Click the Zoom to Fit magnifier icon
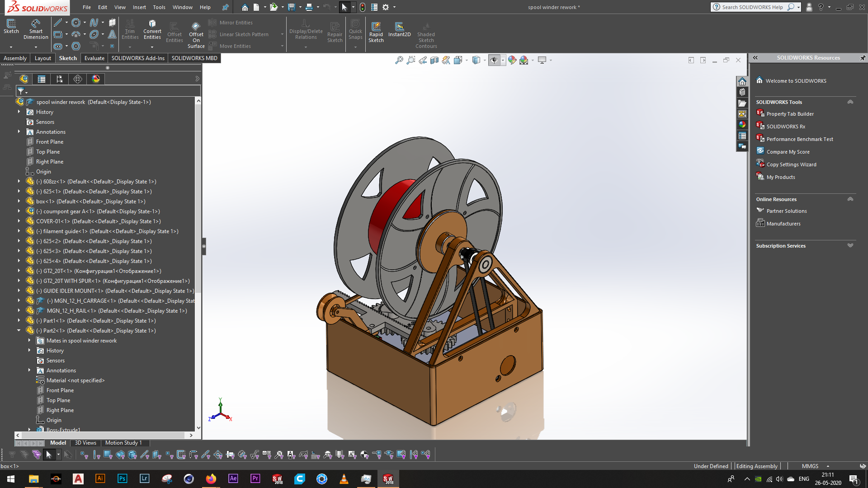Image resolution: width=868 pixels, height=488 pixels. click(x=399, y=60)
